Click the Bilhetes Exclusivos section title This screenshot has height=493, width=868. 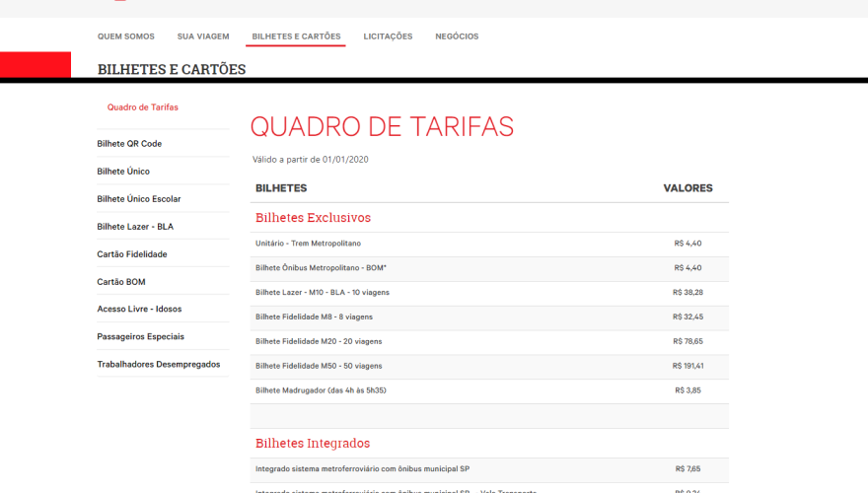click(x=313, y=218)
